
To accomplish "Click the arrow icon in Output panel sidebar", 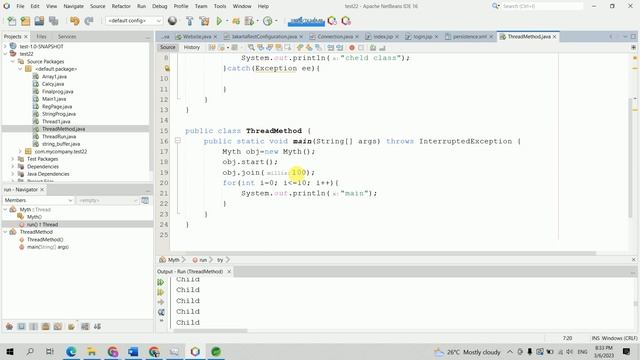I will click(161, 302).
